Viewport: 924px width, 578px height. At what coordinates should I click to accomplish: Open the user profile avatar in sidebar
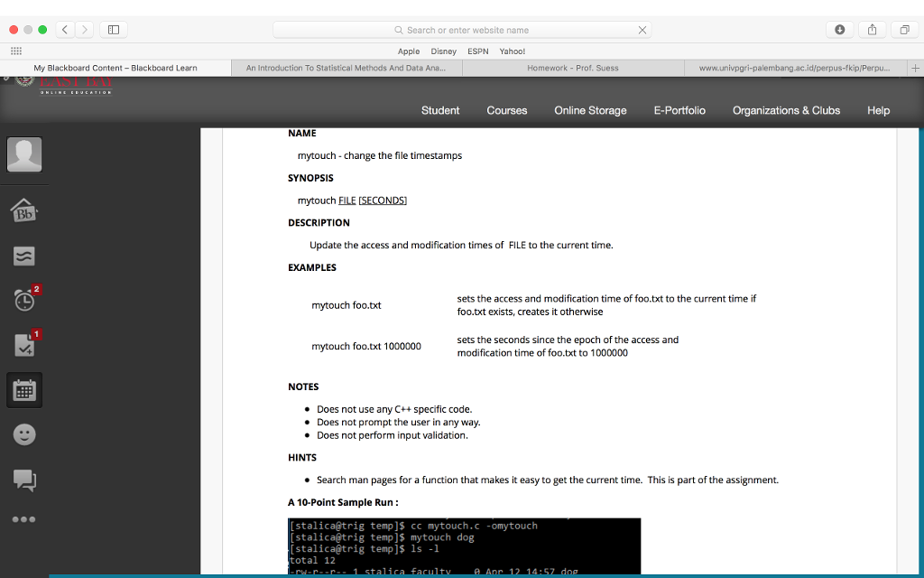(x=24, y=154)
